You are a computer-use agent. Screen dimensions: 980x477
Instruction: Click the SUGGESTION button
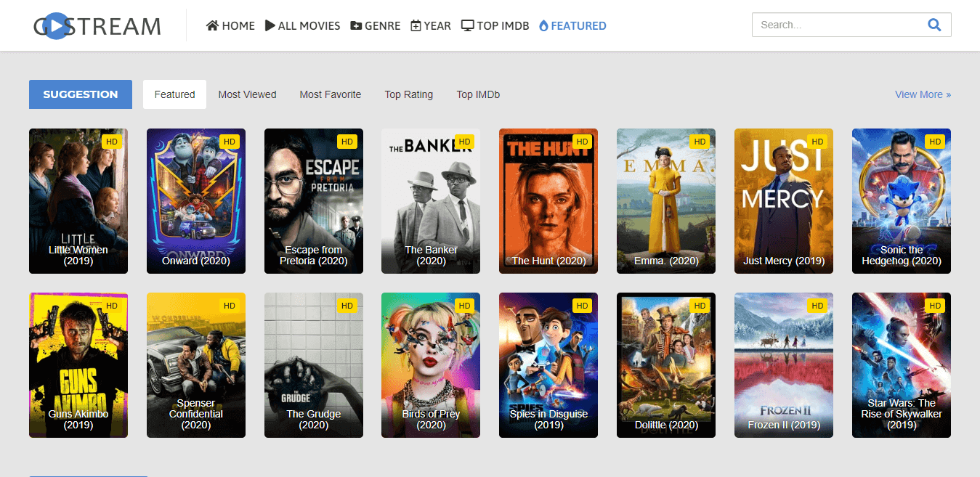tap(81, 94)
